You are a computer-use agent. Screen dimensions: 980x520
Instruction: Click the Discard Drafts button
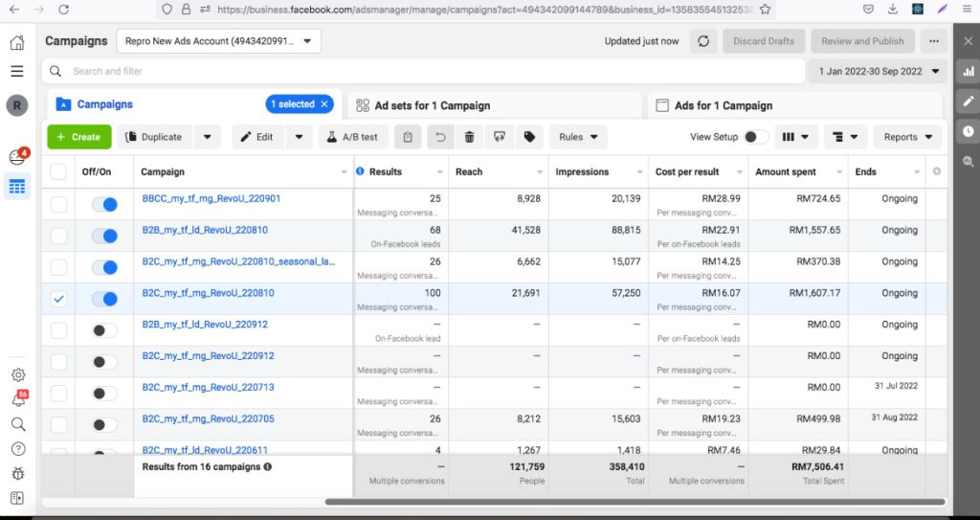coord(764,41)
